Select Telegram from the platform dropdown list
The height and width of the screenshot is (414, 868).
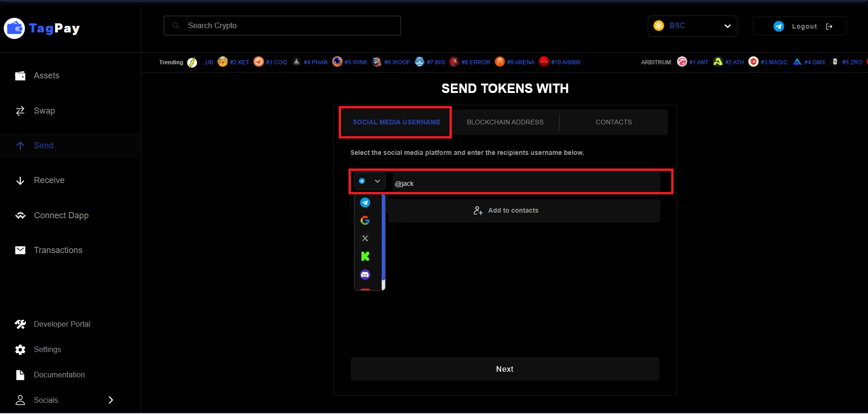(365, 202)
